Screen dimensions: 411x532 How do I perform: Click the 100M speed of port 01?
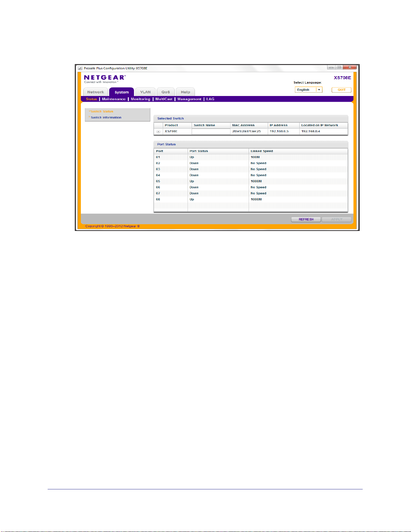[255, 157]
